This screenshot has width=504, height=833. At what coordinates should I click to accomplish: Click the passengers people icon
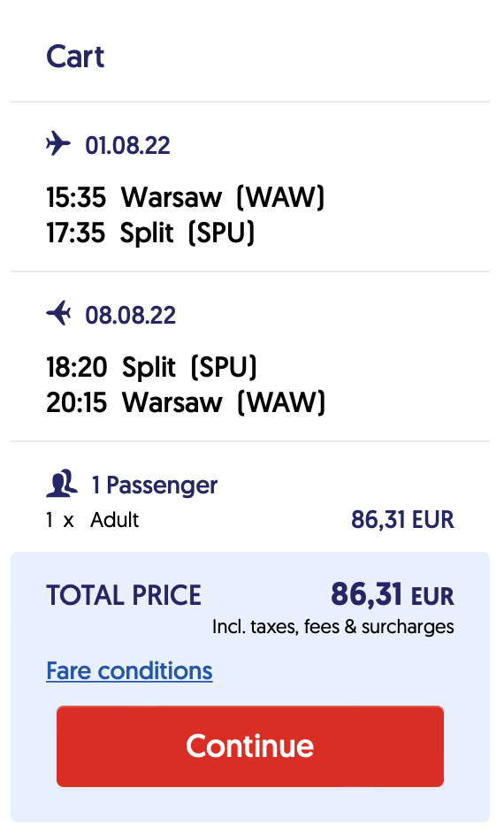pyautogui.click(x=62, y=483)
